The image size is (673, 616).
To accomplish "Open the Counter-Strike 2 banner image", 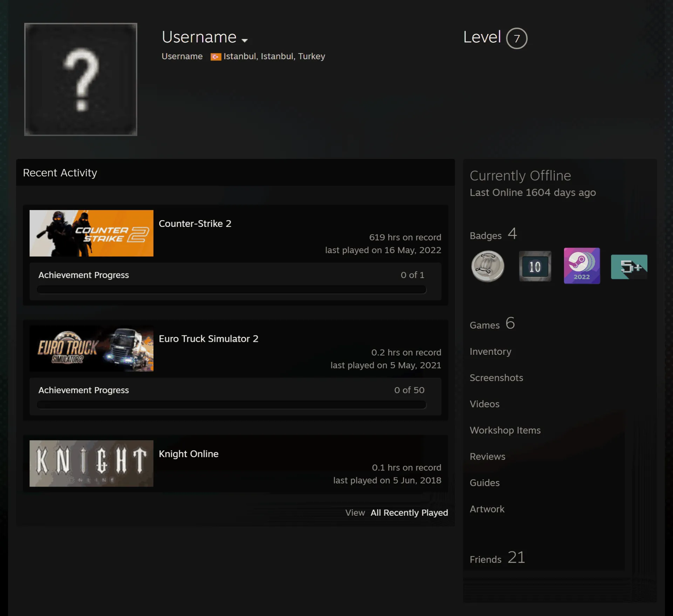I will [91, 233].
